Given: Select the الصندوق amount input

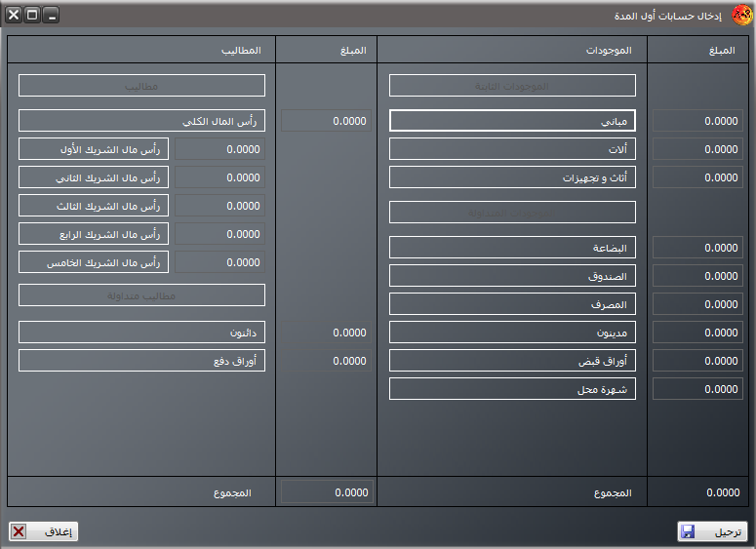Looking at the screenshot, I should [697, 276].
